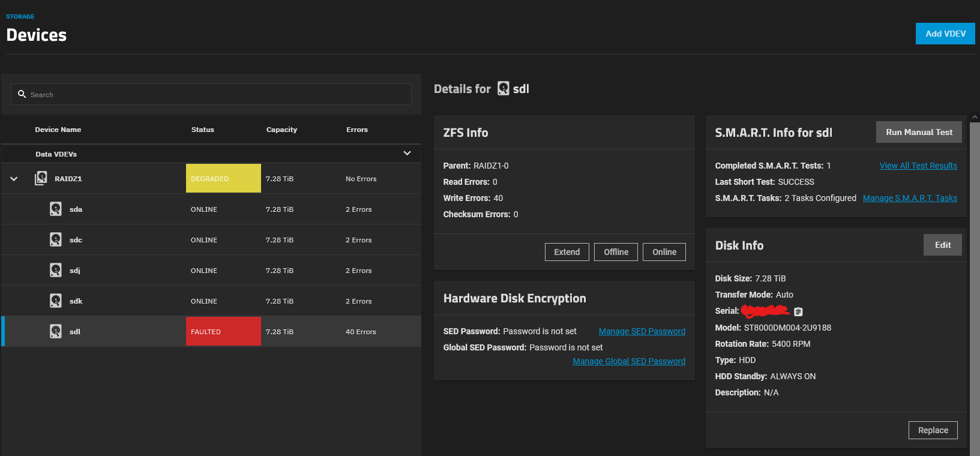980x456 pixels.
Task: Select the sdj device row
Action: pyautogui.click(x=211, y=271)
